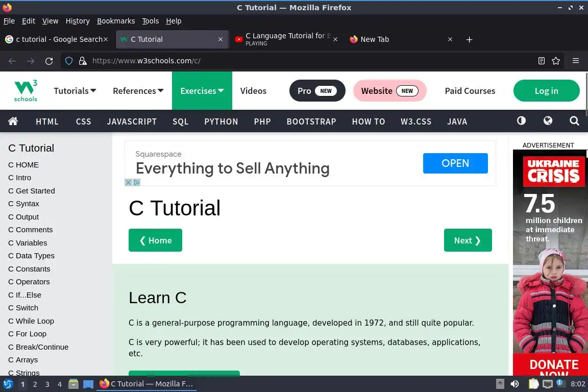Close the C Tutorial tab
The image size is (588, 392).
220,39
